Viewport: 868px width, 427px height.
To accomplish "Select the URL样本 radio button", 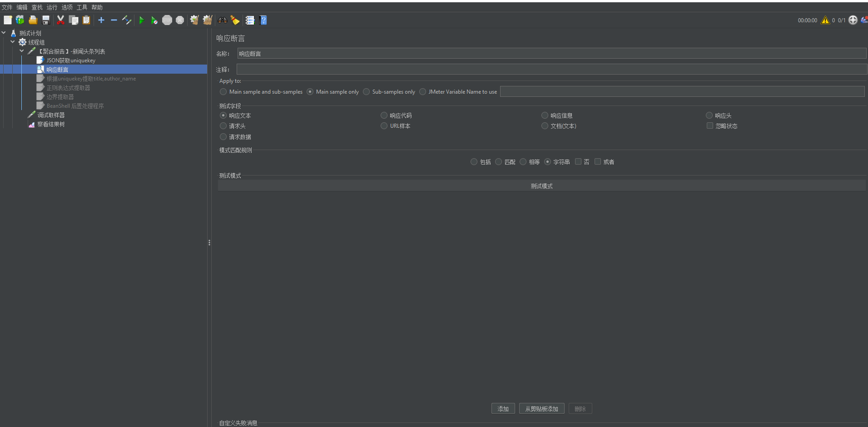I will [x=384, y=126].
